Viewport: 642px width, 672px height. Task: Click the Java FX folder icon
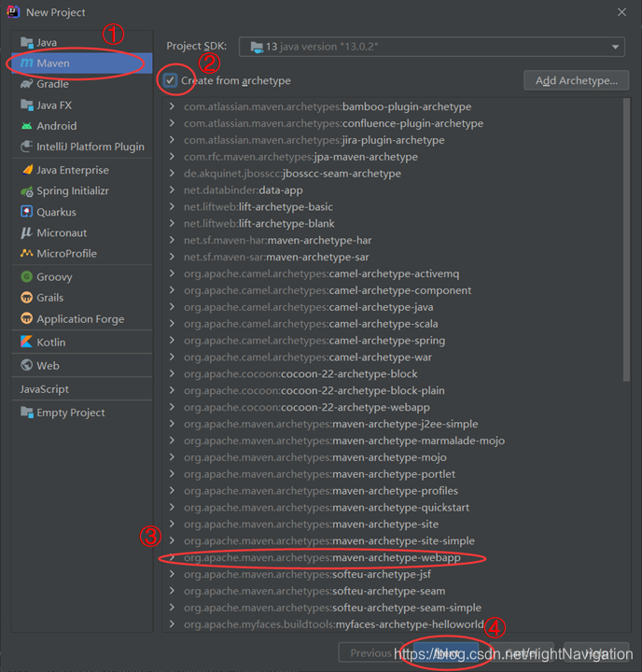tap(26, 105)
